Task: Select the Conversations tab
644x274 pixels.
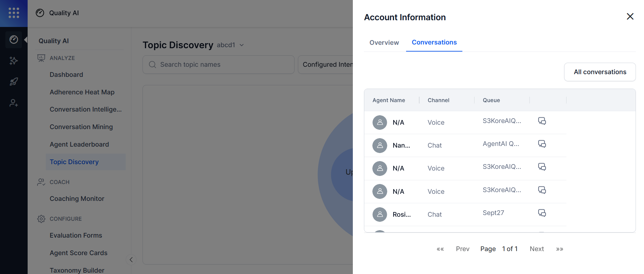Action: [x=434, y=42]
